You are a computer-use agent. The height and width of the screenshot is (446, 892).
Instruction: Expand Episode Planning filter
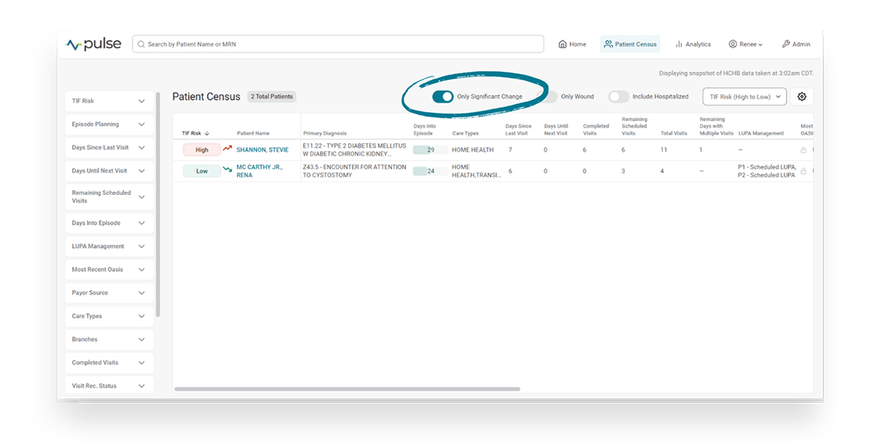[x=109, y=124]
